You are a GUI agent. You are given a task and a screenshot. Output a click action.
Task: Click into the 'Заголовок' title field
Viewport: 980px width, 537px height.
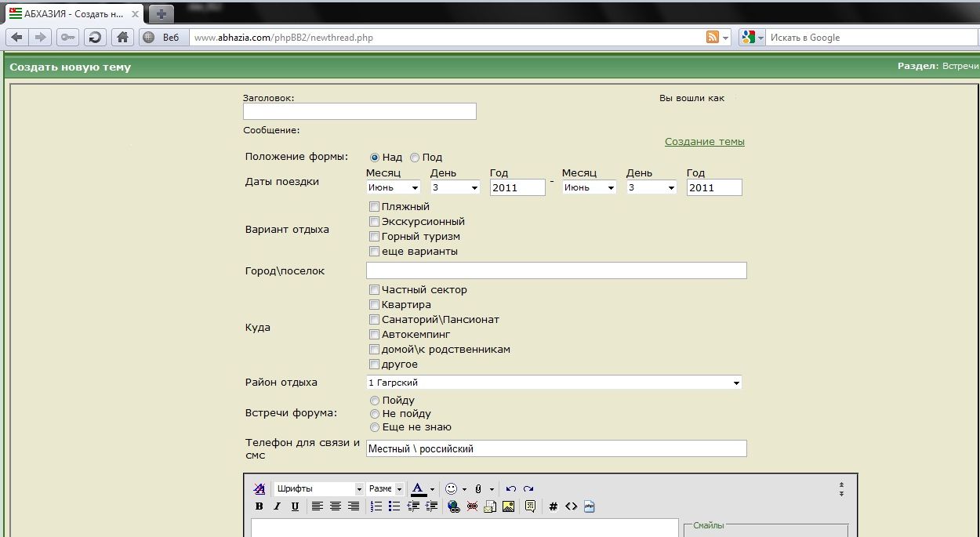tap(360, 111)
